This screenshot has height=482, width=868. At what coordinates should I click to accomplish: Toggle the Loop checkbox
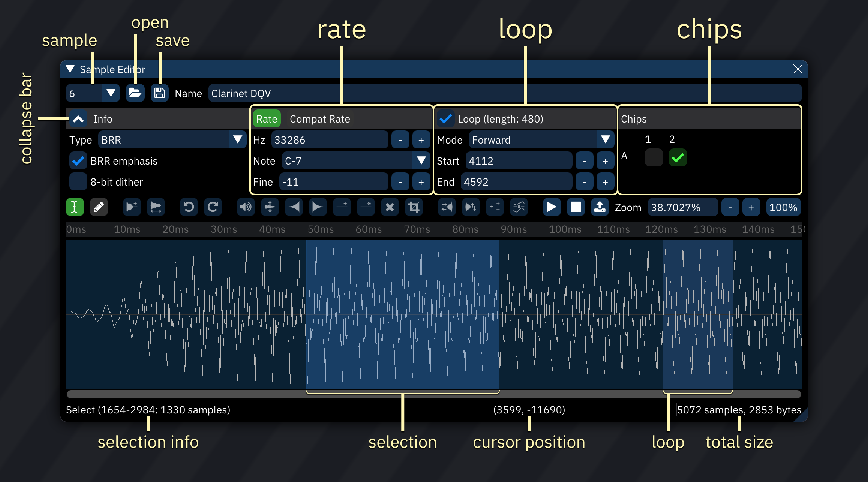(x=445, y=119)
